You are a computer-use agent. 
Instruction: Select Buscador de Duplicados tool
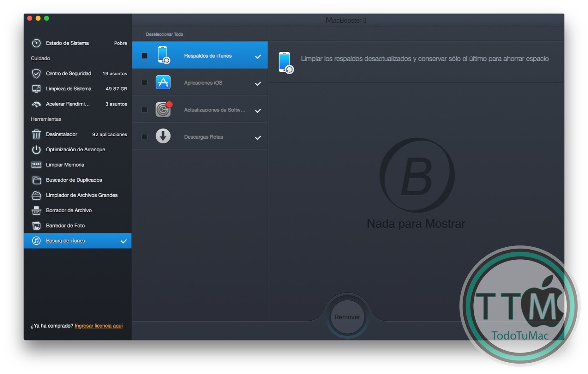coord(78,180)
